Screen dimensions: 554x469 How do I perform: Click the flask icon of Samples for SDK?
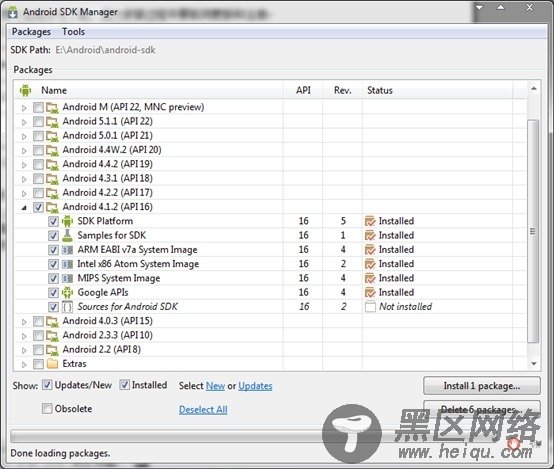pyautogui.click(x=67, y=235)
